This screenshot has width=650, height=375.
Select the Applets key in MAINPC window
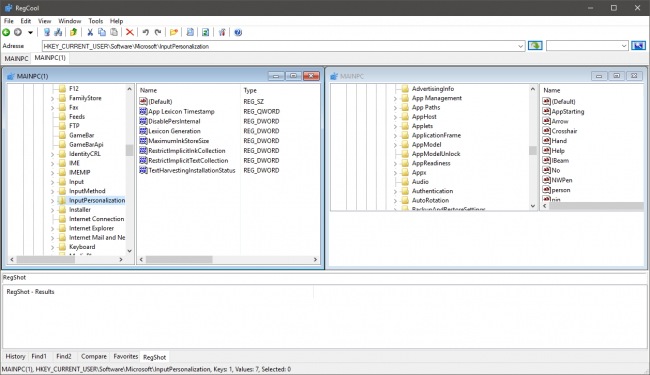tap(422, 126)
